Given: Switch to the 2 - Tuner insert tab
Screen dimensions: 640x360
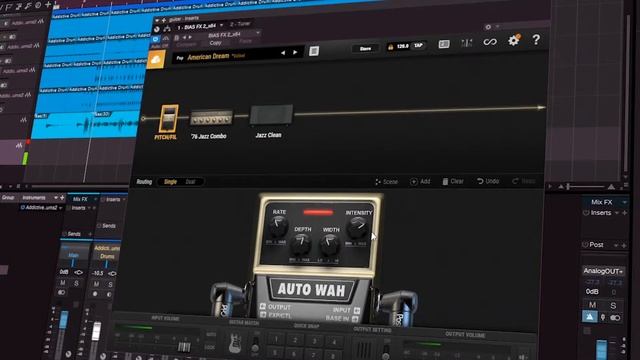Looking at the screenshot, I should point(240,24).
